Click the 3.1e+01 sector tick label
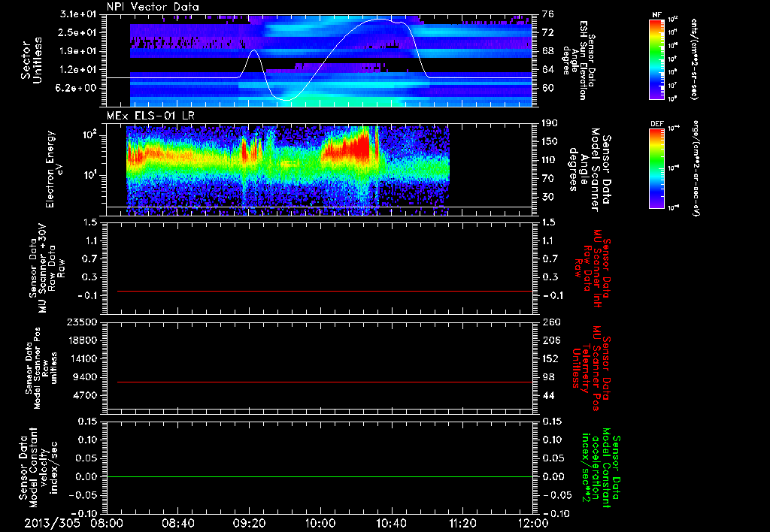Screen dimensions: 770x532 [x=78, y=14]
